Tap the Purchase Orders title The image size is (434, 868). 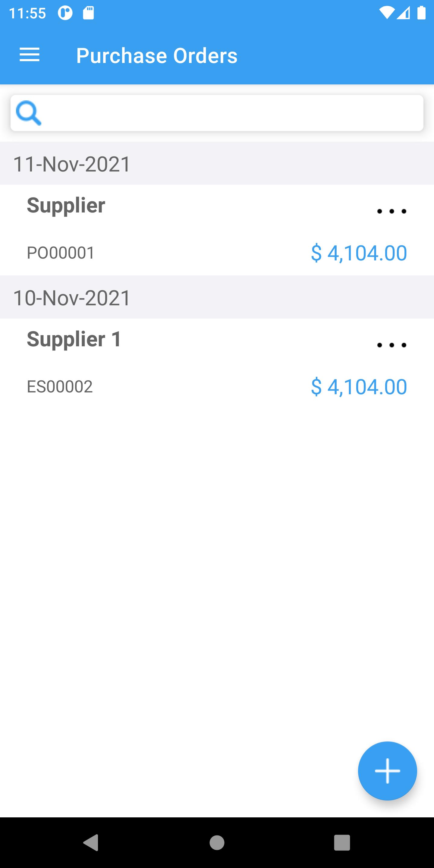tap(157, 55)
